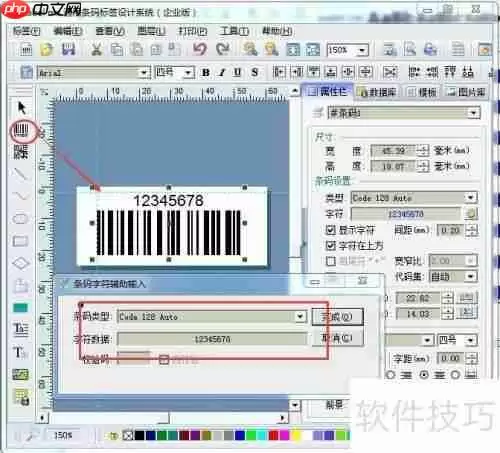Pick the yellow color swatch in palette

[x=296, y=435]
